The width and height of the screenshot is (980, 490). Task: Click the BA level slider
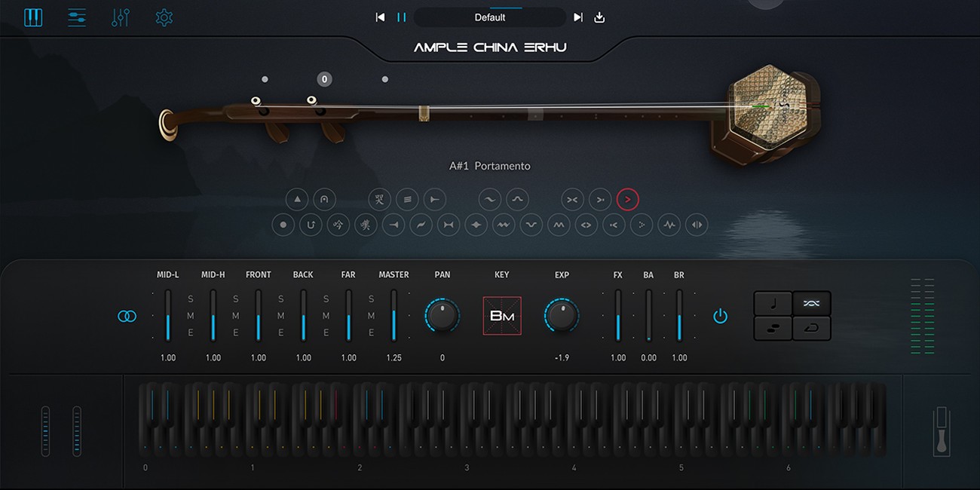648,316
